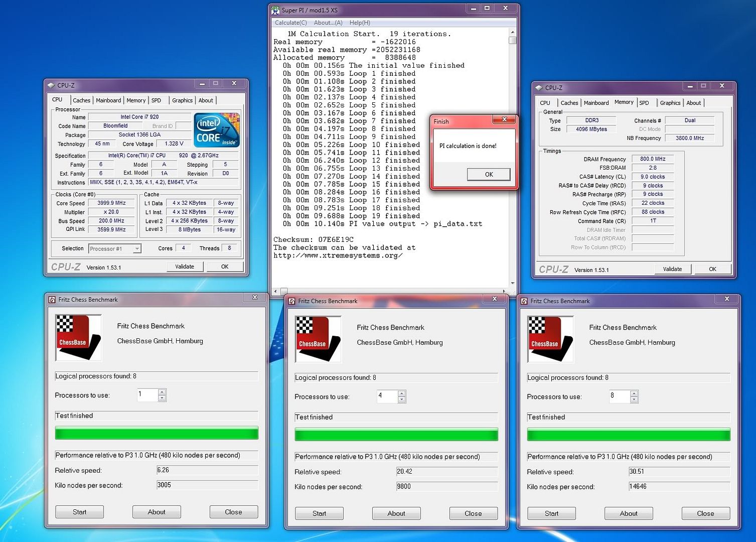Close the PI calculation Finish dialog with X

click(505, 119)
